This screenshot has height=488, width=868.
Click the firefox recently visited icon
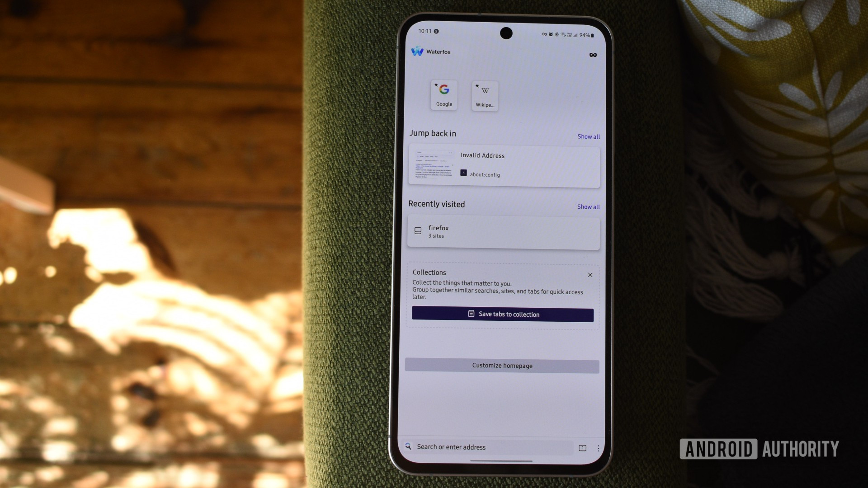coord(417,230)
